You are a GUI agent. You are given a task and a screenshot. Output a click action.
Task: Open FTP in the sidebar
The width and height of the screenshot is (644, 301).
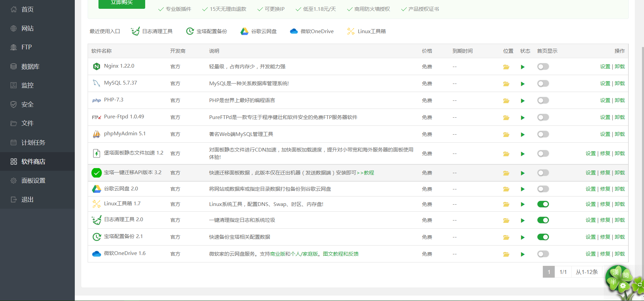(x=37, y=47)
